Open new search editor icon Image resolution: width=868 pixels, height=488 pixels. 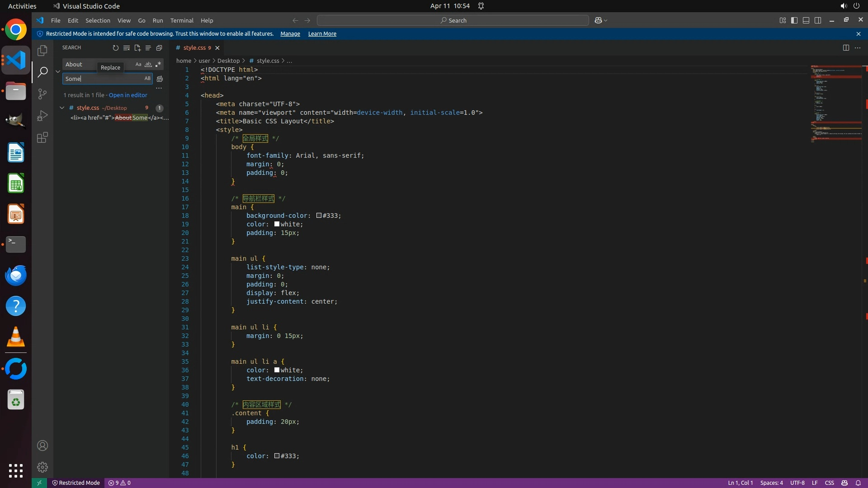tap(137, 48)
